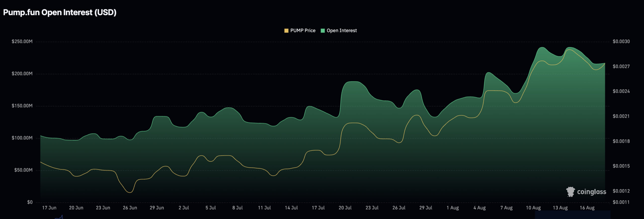Click the 7 Aug date label
This screenshot has width=644, height=219.
click(507, 208)
